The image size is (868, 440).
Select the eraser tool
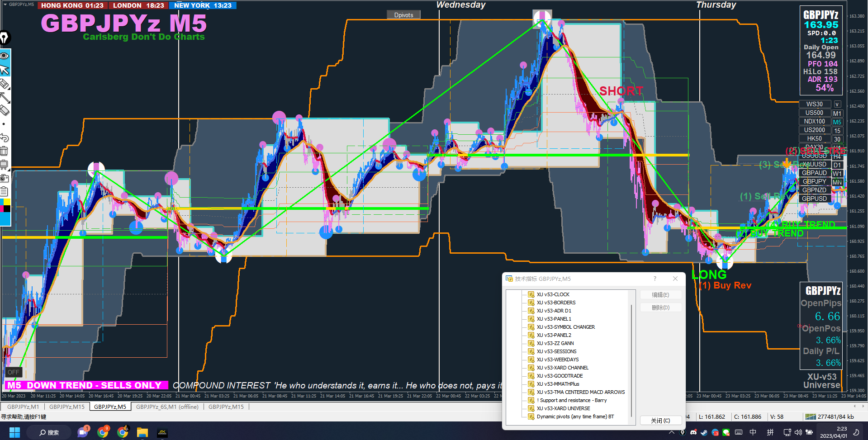coord(5,110)
